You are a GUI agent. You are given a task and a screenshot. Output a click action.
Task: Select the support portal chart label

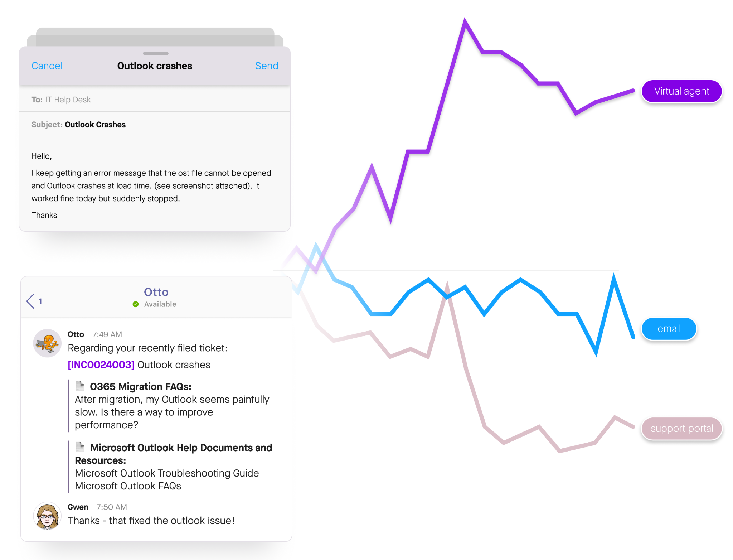pyautogui.click(x=681, y=429)
